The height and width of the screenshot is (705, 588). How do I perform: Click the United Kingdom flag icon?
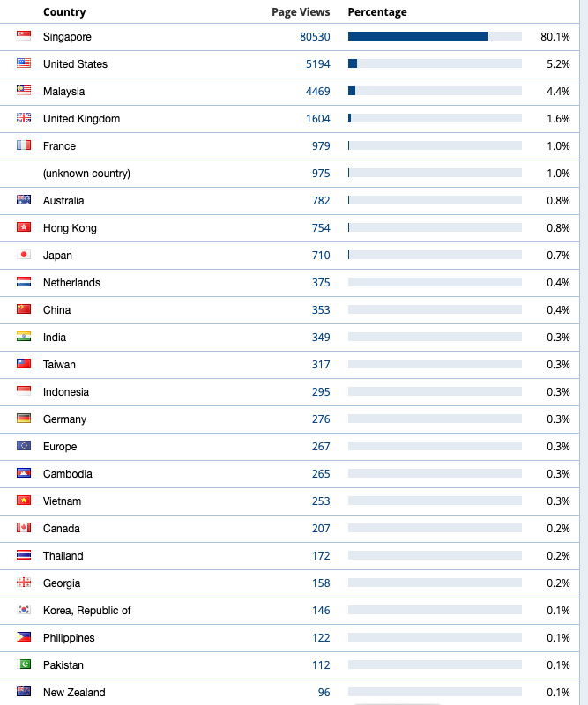pyautogui.click(x=24, y=118)
